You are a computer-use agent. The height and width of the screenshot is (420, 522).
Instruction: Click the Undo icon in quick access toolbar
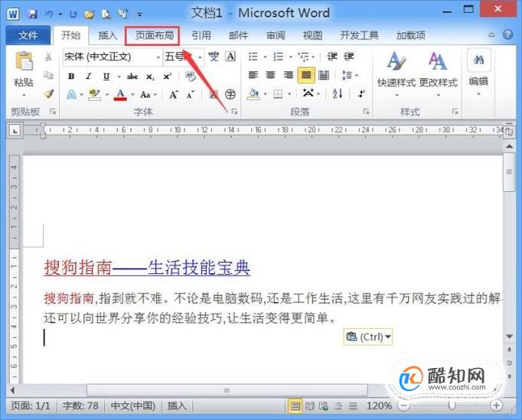click(x=49, y=14)
